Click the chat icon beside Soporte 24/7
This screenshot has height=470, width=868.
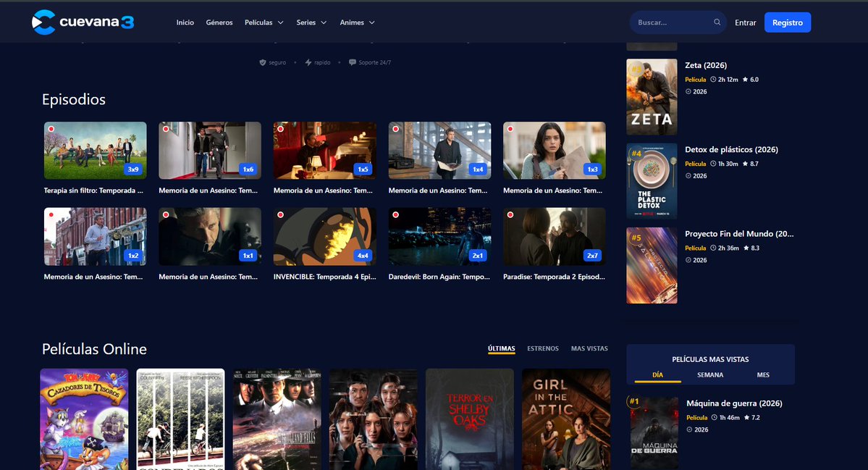(353, 62)
